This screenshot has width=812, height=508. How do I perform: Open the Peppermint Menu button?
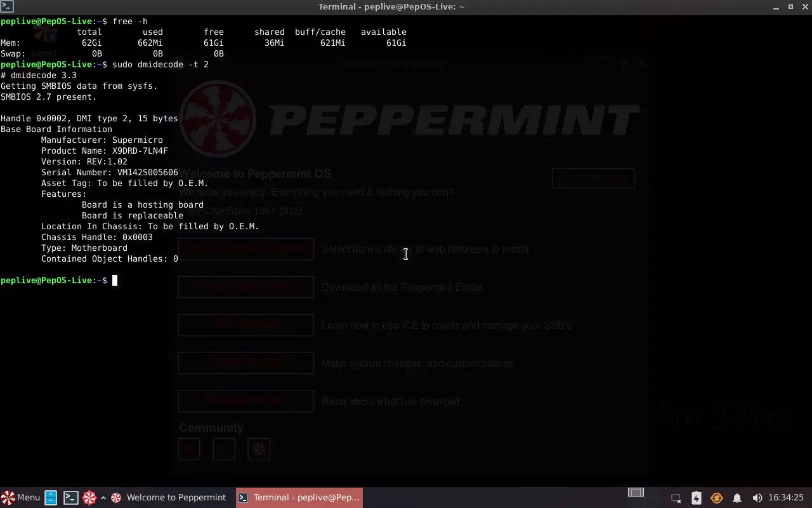21,498
